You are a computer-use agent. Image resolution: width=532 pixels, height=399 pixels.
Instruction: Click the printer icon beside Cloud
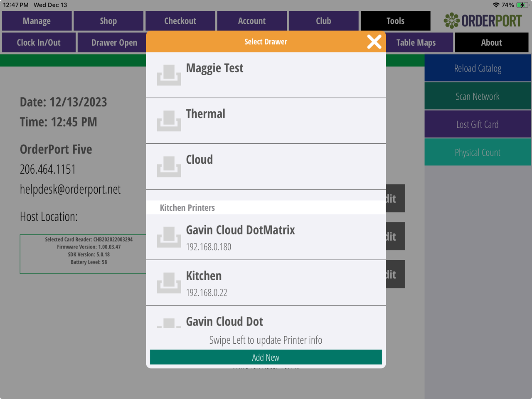tap(169, 167)
